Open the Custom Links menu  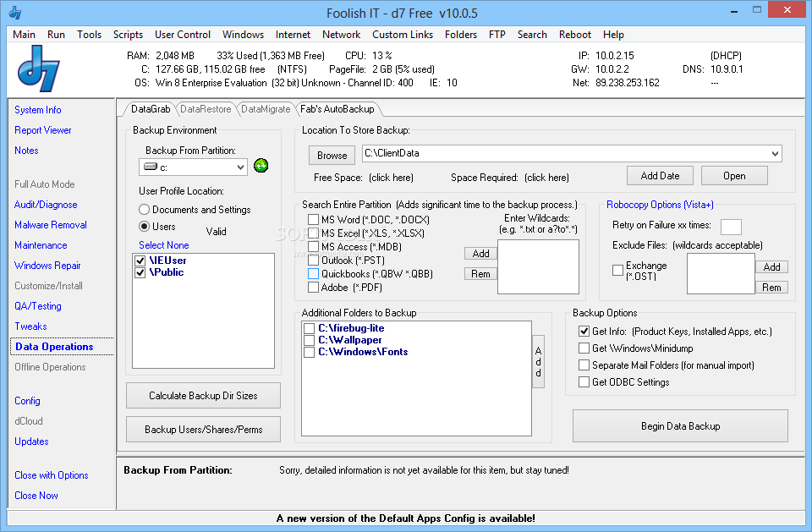pyautogui.click(x=403, y=34)
